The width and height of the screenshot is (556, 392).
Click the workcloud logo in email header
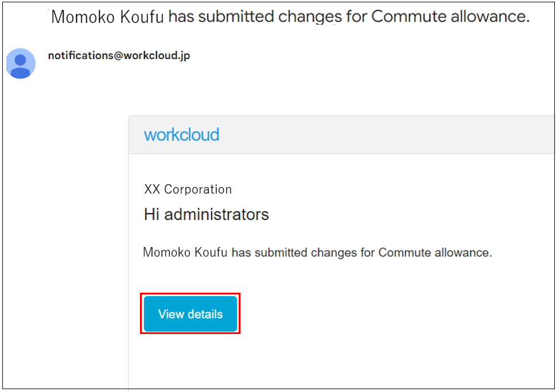(x=181, y=135)
